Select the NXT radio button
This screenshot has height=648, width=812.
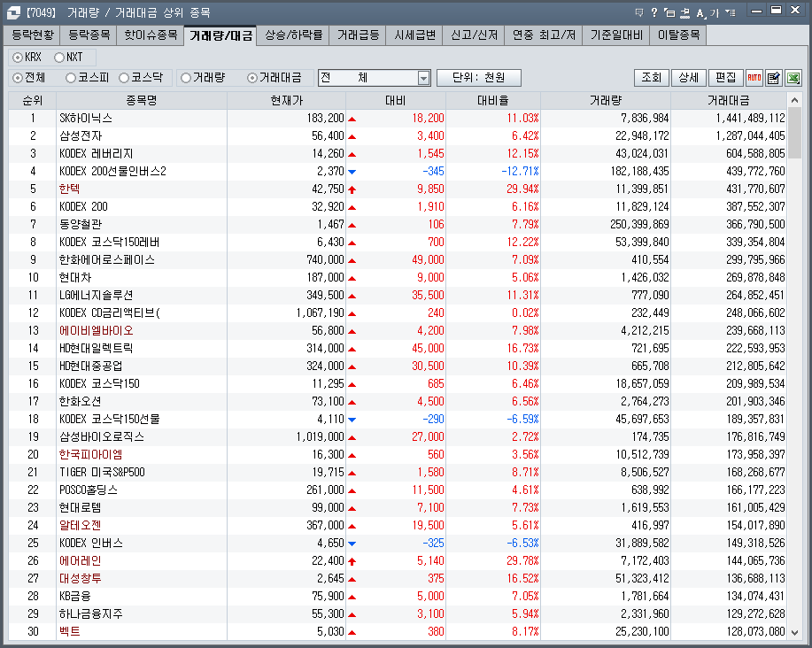[x=59, y=57]
